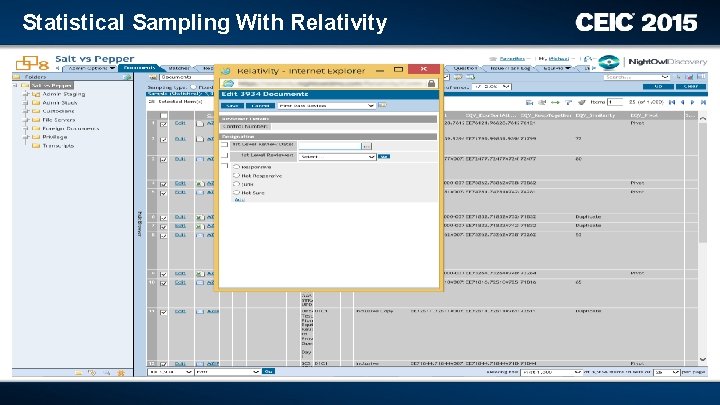This screenshot has height=405, width=720.
Task: Open the Issue / Tag Log tab
Action: [510, 68]
